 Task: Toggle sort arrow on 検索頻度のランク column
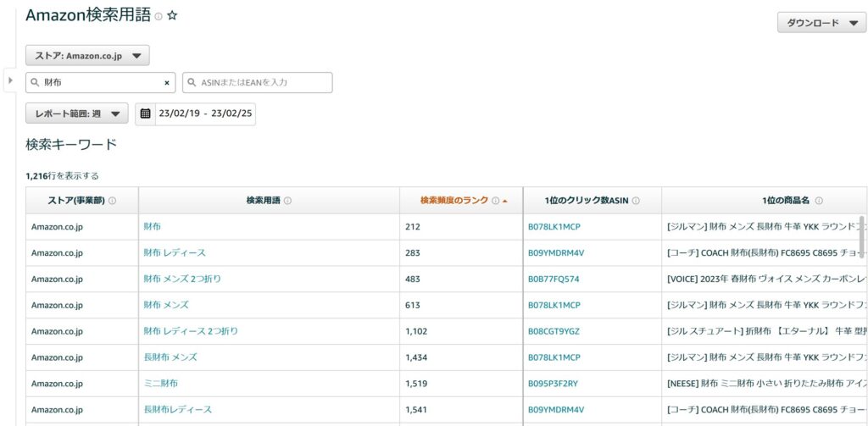[505, 201]
